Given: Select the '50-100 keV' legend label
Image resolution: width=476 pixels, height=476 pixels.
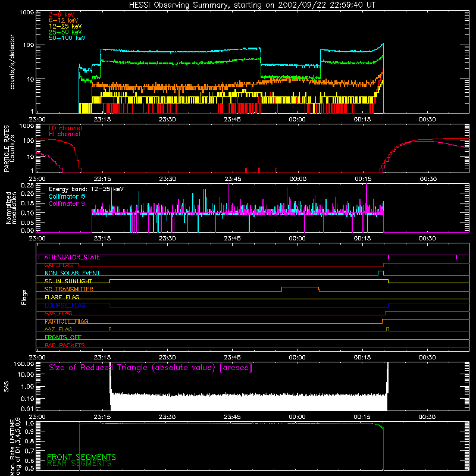Looking at the screenshot, I should (67, 38).
